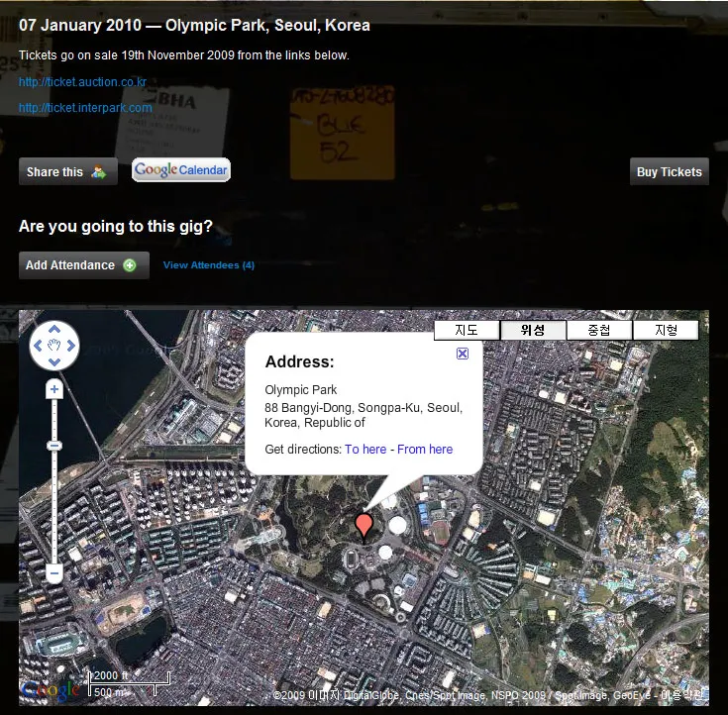
Task: Click the Share this button
Action: tap(67, 172)
